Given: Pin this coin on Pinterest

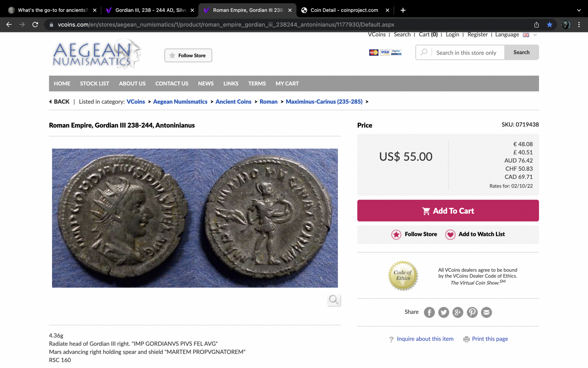Looking at the screenshot, I should (472, 312).
